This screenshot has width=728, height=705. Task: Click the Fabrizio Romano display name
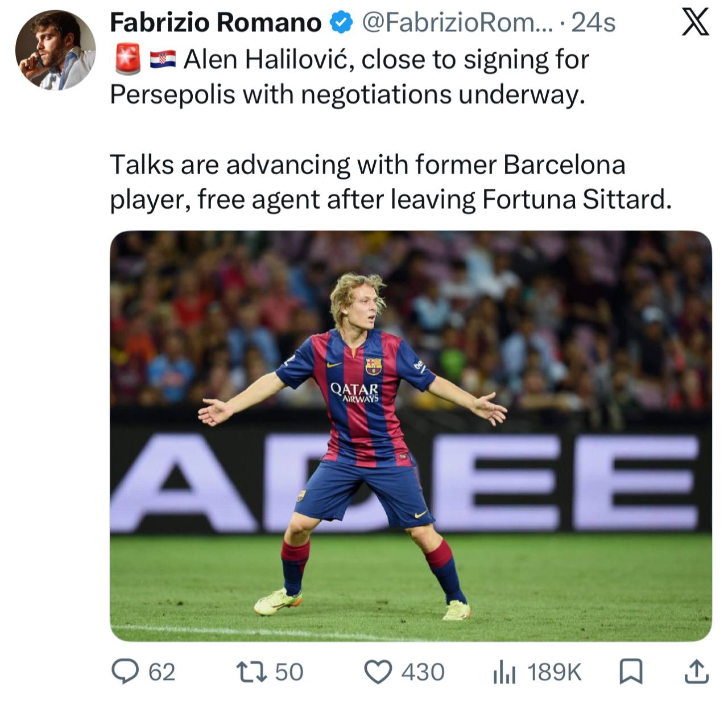point(216,23)
